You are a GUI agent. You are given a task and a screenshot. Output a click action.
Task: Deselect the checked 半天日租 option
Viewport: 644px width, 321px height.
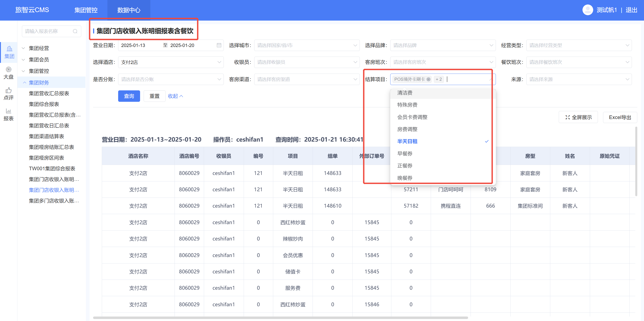coord(443,141)
